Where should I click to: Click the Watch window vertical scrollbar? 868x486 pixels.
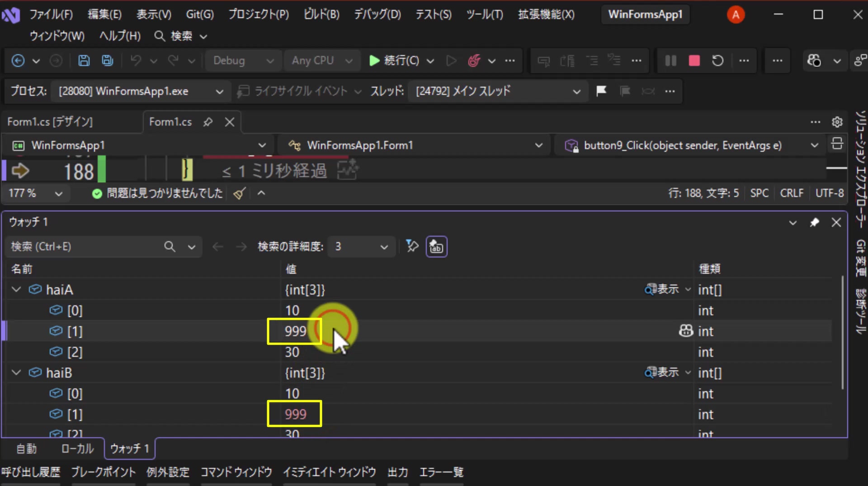click(x=842, y=332)
